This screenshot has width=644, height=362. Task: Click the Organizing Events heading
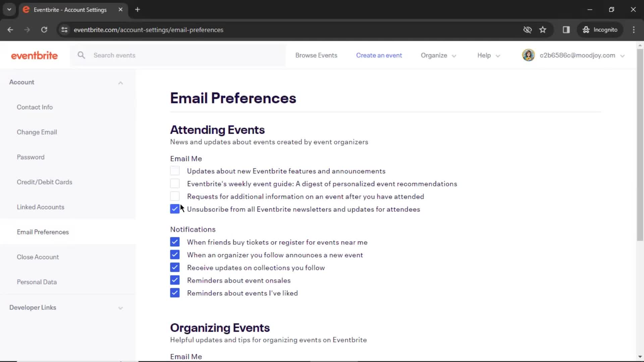[x=220, y=328]
